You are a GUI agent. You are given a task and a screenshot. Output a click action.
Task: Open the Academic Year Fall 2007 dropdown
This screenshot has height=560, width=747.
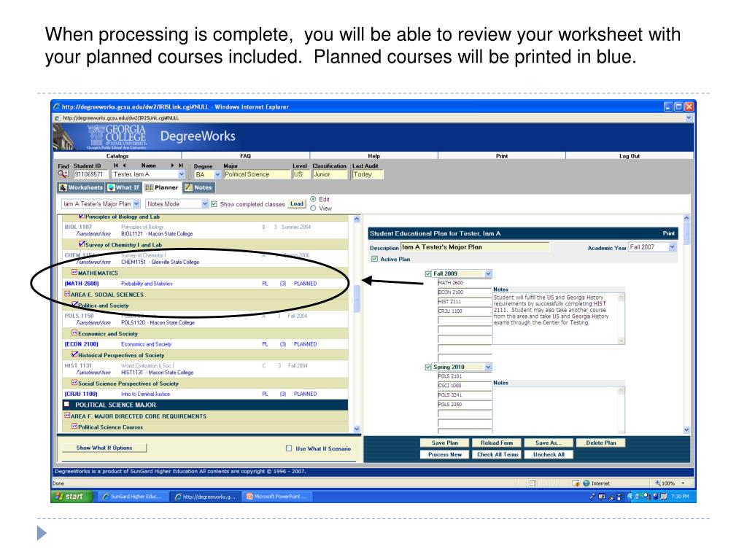(672, 247)
